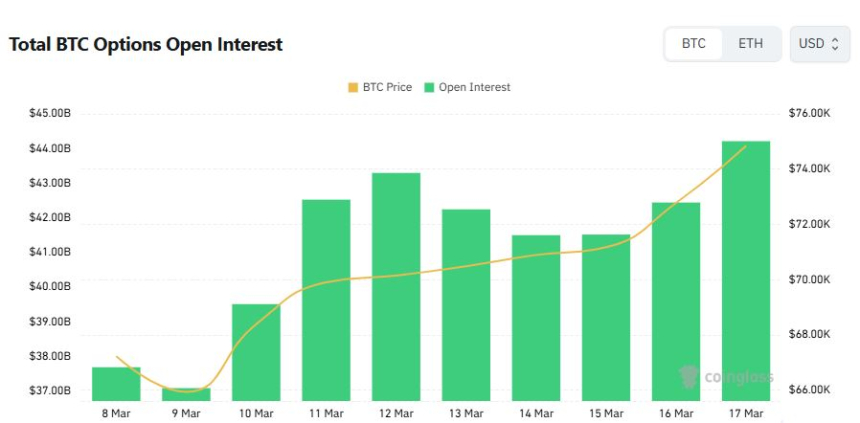Click the yellow BTC Price legend swatch
This screenshot has width=860, height=423.
[353, 87]
